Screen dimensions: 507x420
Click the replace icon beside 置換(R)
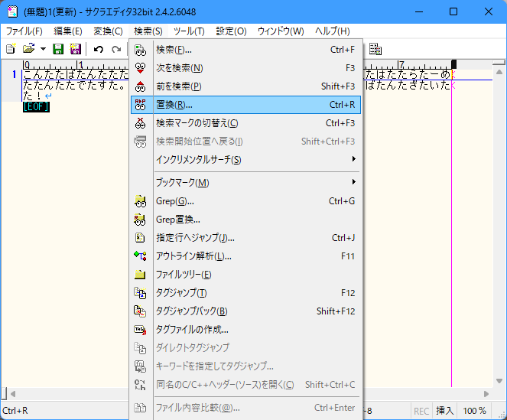pyautogui.click(x=141, y=105)
